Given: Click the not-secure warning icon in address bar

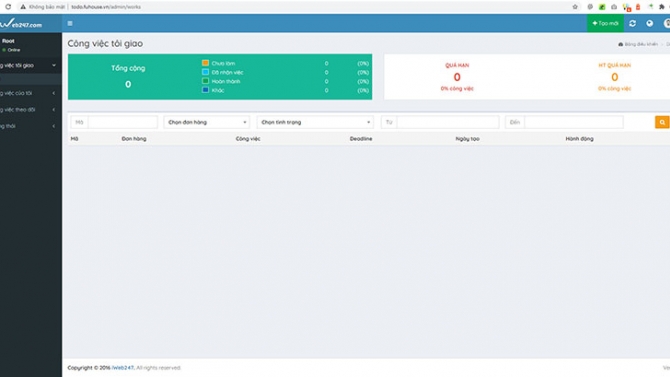Looking at the screenshot, I should [x=23, y=7].
